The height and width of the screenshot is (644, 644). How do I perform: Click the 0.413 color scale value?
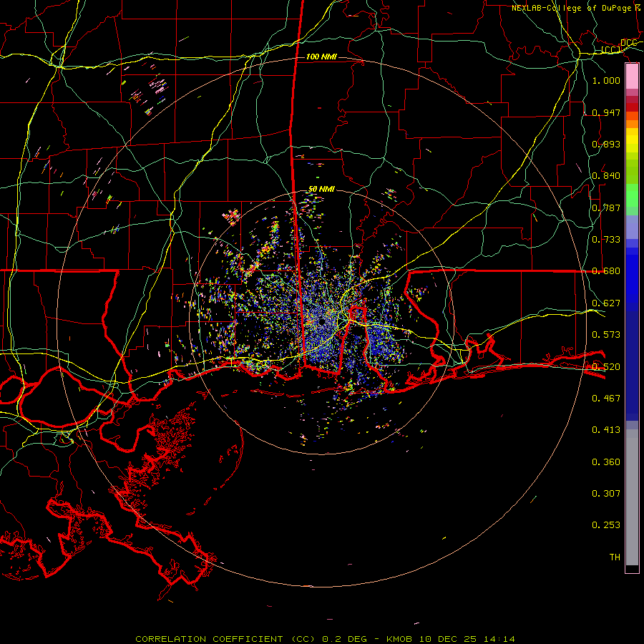click(x=606, y=430)
